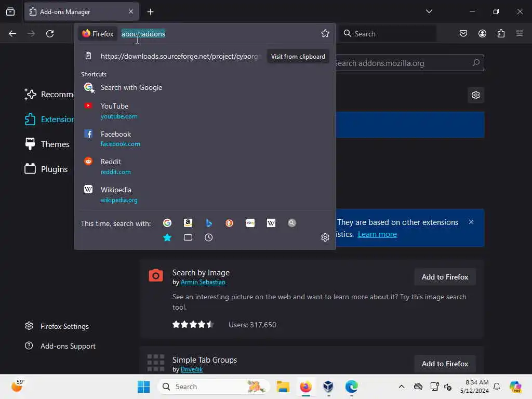The height and width of the screenshot is (399, 532).
Task: Open VirtualBox from the taskbar
Action: [x=328, y=387]
